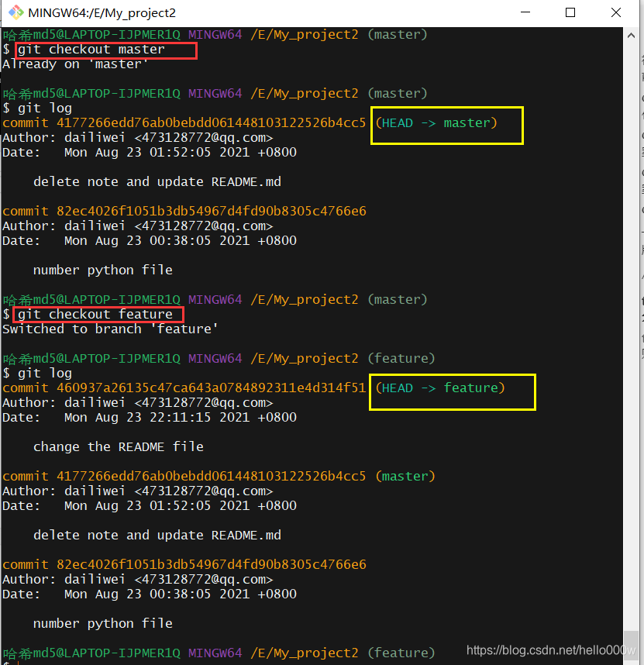Screen dimensions: 644x665
Task: Click the Git Bash logo icon in title bar
Action: [x=15, y=12]
